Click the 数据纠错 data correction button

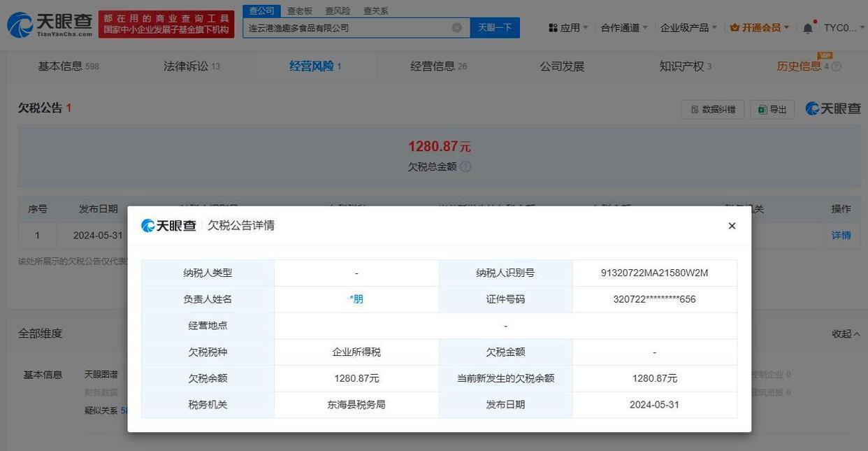(x=712, y=110)
